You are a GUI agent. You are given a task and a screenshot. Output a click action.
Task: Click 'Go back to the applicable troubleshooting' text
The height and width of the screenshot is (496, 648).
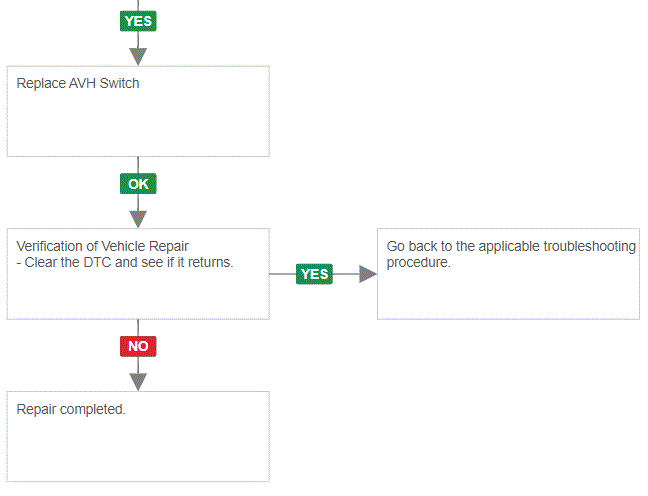[511, 246]
